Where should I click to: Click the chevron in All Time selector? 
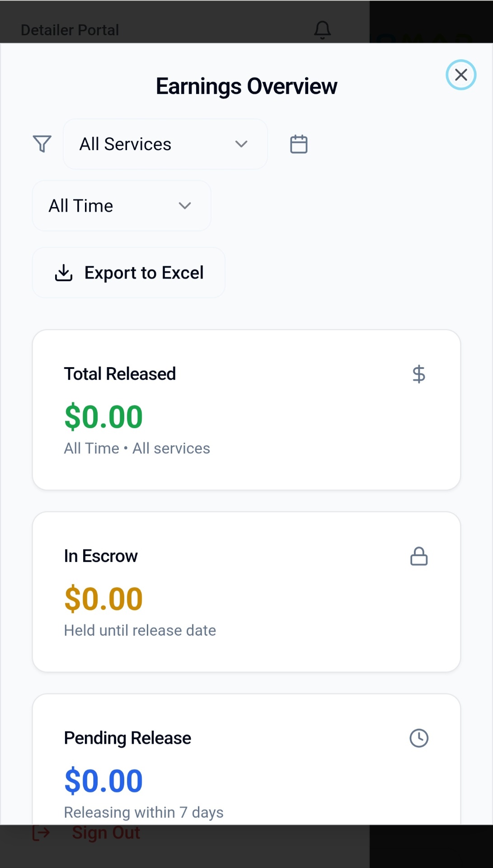coord(185,206)
